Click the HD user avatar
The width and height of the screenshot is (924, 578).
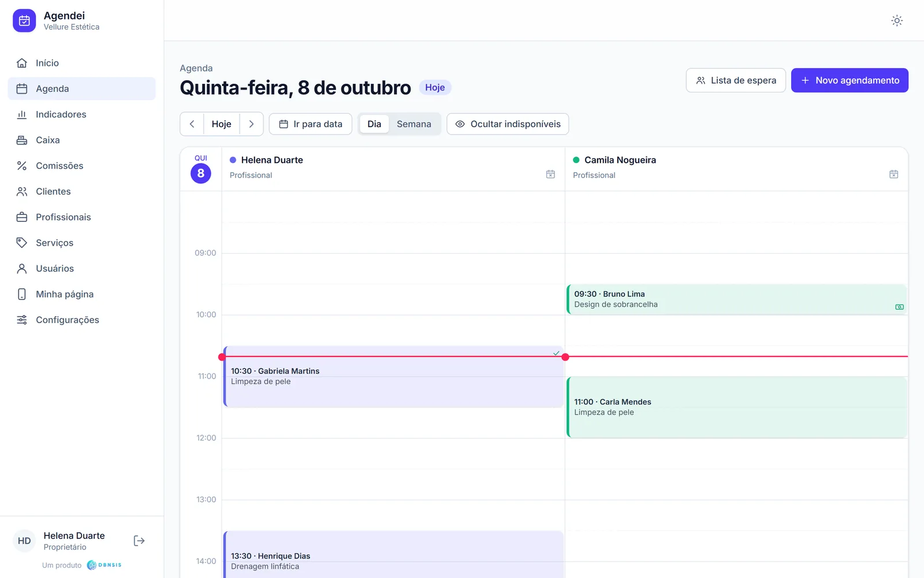tap(24, 541)
